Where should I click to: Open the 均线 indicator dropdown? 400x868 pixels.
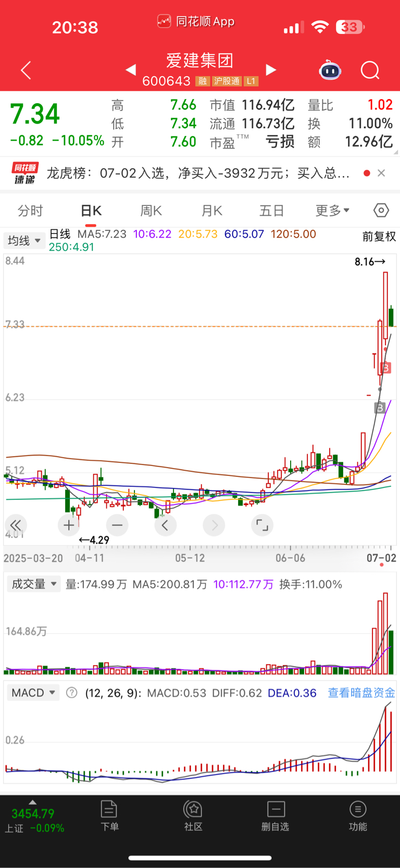coord(24,240)
